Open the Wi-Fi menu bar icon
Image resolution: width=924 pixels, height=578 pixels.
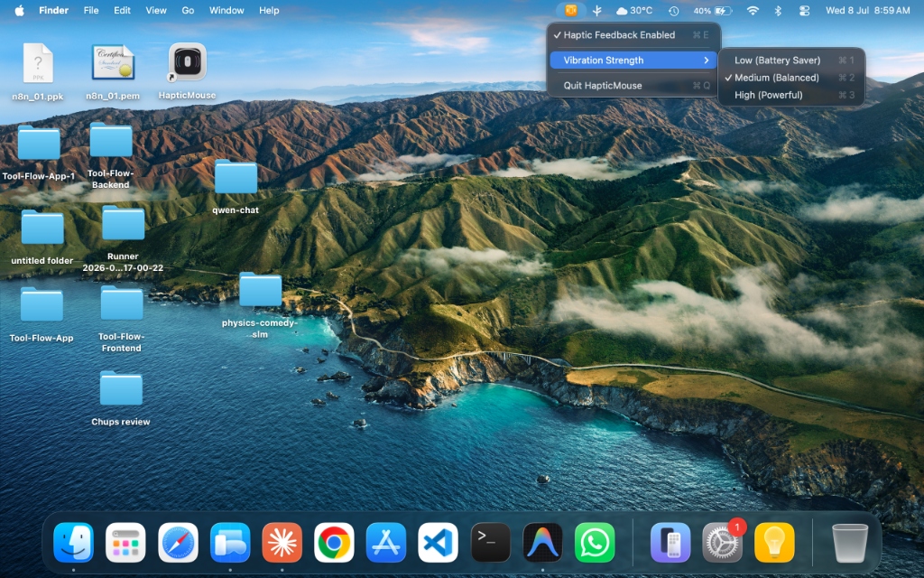753,11
